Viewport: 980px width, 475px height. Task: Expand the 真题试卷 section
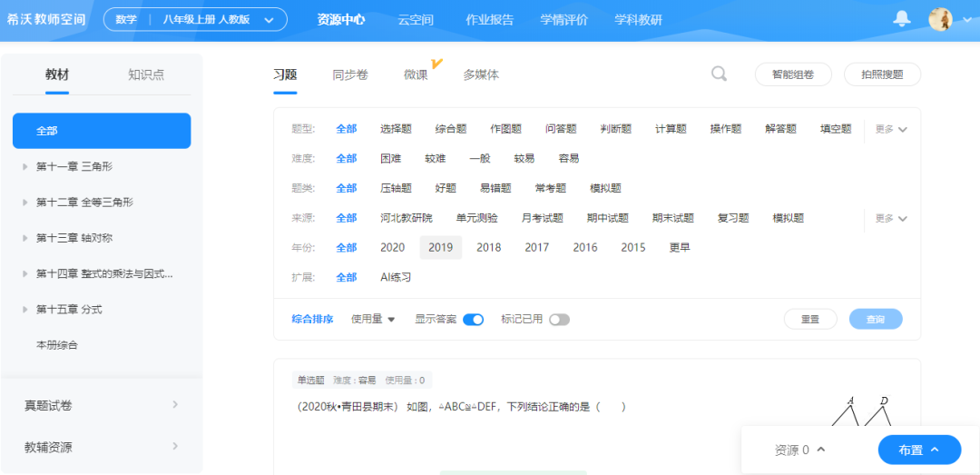pyautogui.click(x=102, y=405)
